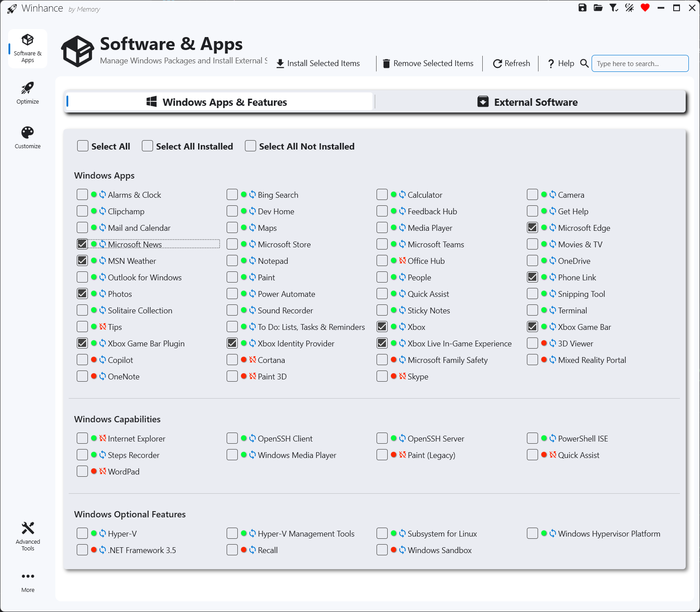Click the save configuration floppy disk icon

pos(582,8)
